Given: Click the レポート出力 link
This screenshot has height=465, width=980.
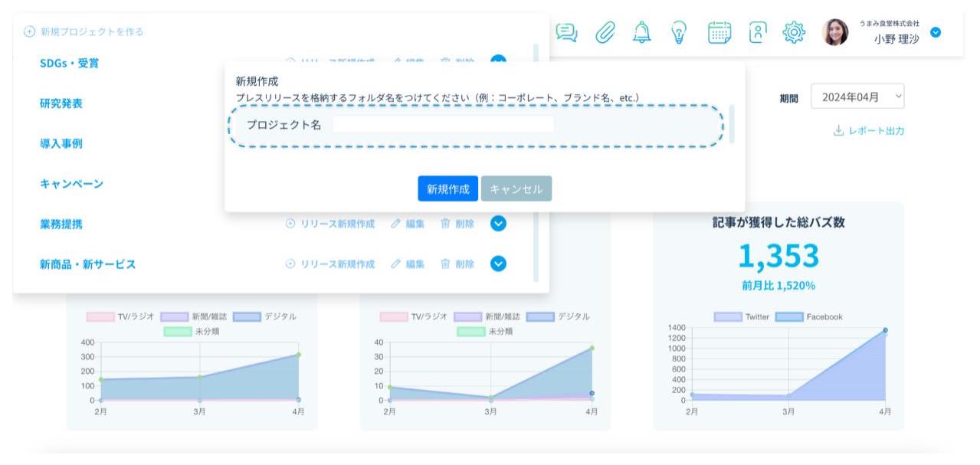Looking at the screenshot, I should 869,131.
